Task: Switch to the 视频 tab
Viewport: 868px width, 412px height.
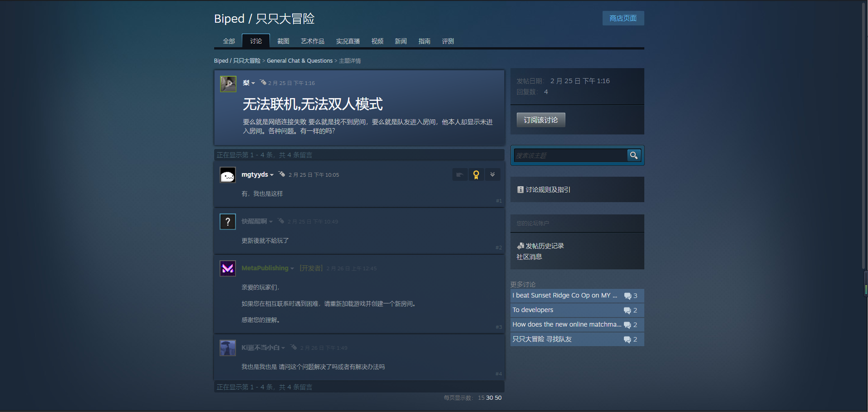Action: point(378,41)
